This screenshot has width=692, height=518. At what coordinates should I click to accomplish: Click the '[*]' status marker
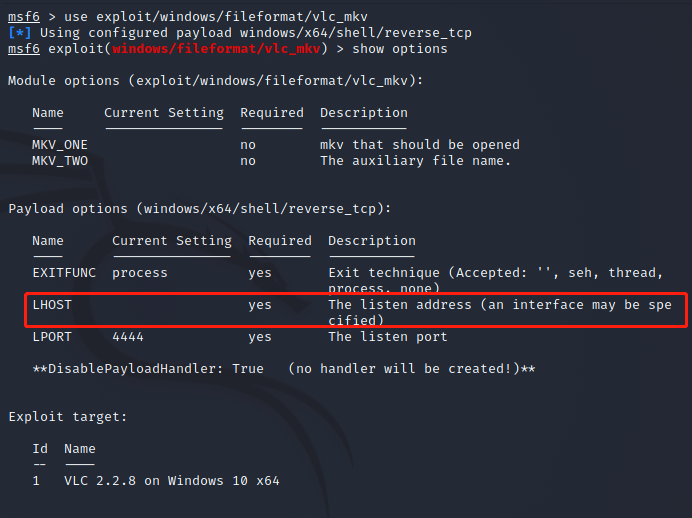pos(20,33)
